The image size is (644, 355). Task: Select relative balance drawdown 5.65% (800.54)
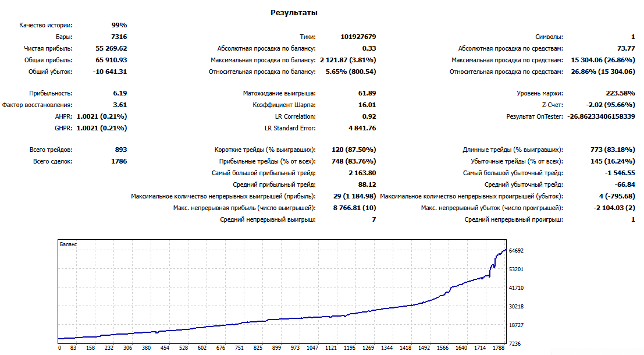tap(351, 72)
